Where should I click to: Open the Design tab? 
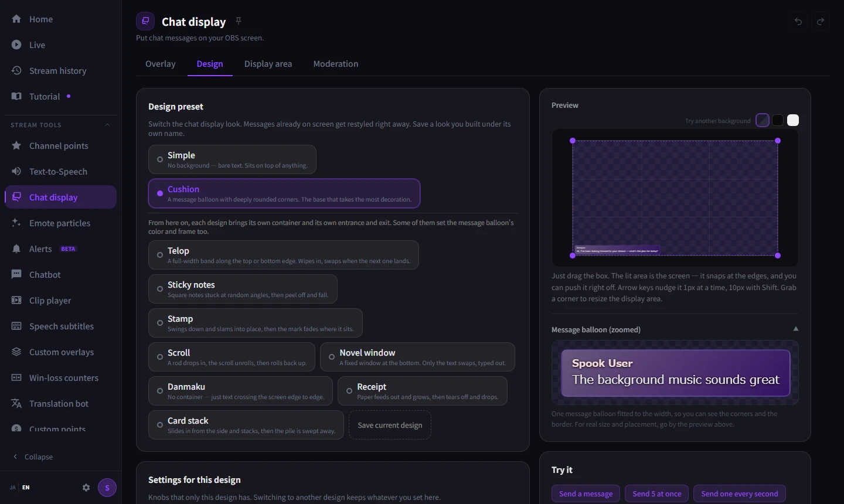click(210, 64)
